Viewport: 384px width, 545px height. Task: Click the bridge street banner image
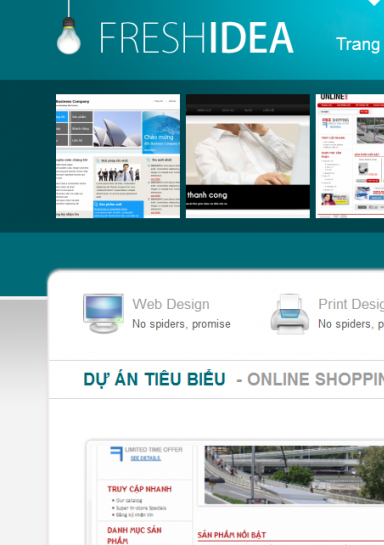294,475
